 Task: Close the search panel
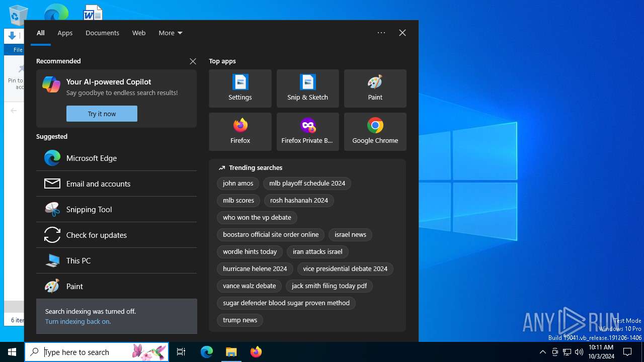tap(403, 33)
